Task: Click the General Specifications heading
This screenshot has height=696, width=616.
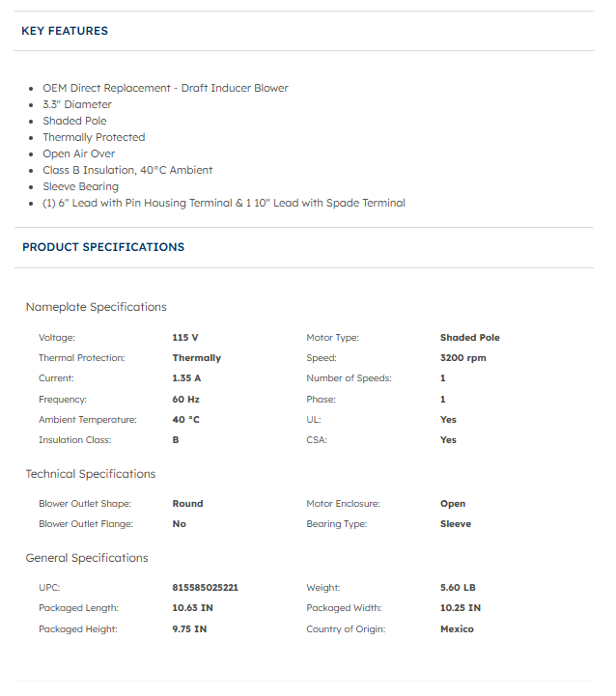Action: [x=87, y=558]
